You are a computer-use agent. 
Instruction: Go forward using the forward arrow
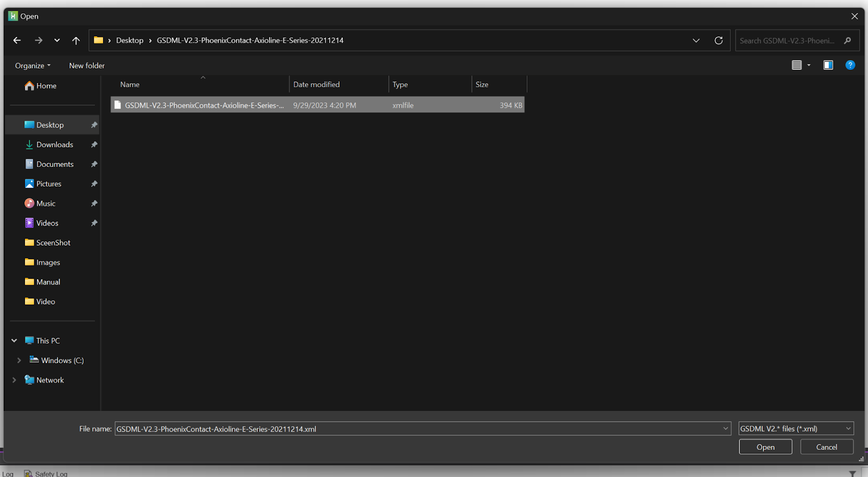click(39, 40)
